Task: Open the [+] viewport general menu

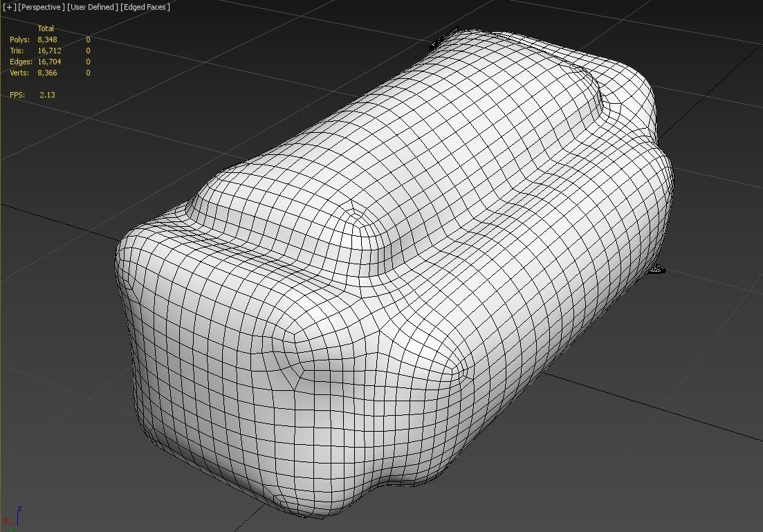Action: click(x=9, y=8)
